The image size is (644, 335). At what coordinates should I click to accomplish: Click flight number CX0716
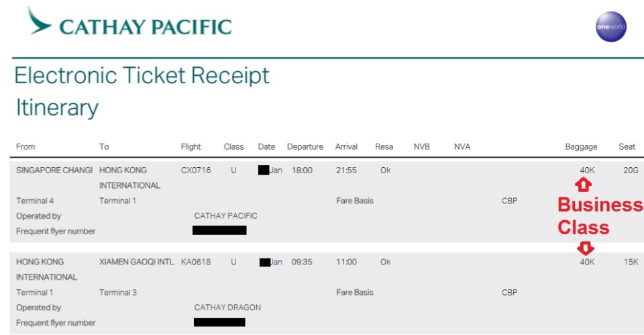click(196, 171)
